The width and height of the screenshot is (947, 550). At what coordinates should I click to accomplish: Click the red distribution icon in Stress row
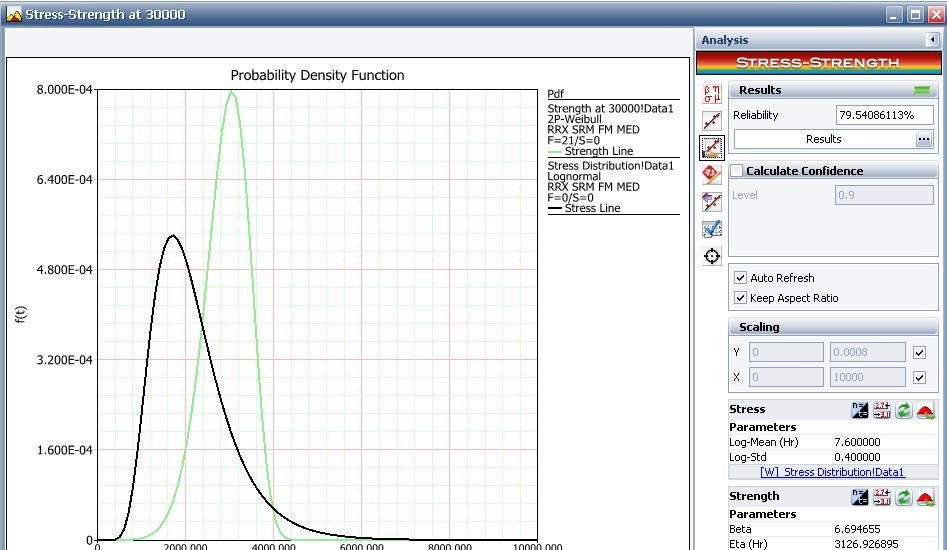tap(926, 411)
